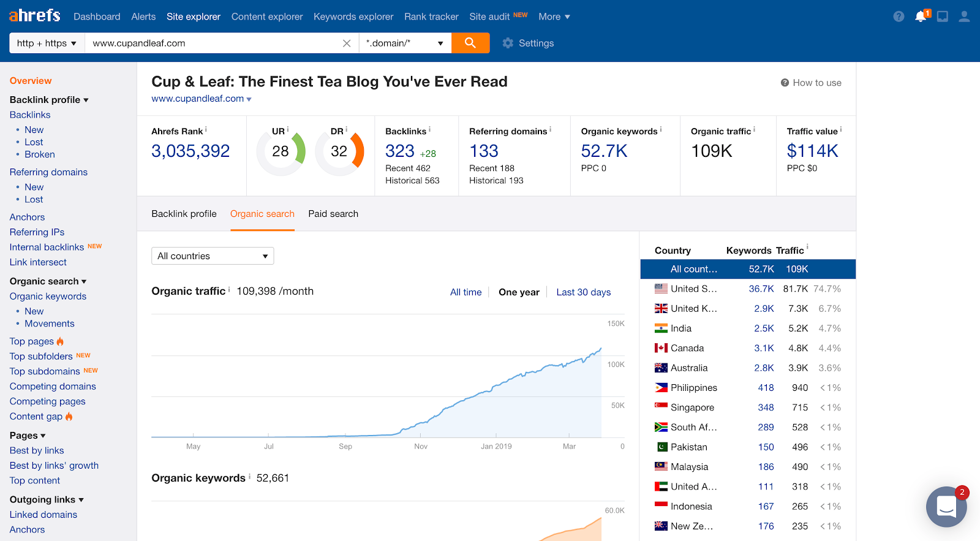This screenshot has height=541, width=980.
Task: Open the All countries dropdown
Action: (213, 256)
